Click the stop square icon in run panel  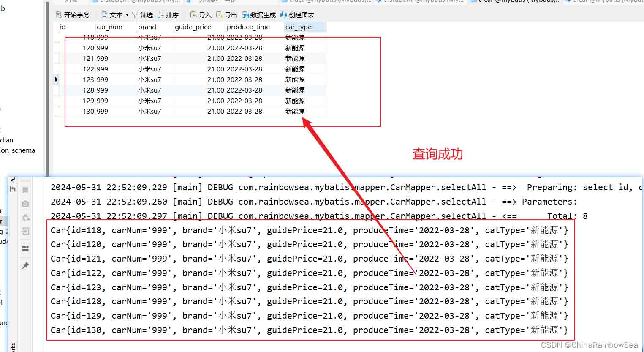click(25, 190)
